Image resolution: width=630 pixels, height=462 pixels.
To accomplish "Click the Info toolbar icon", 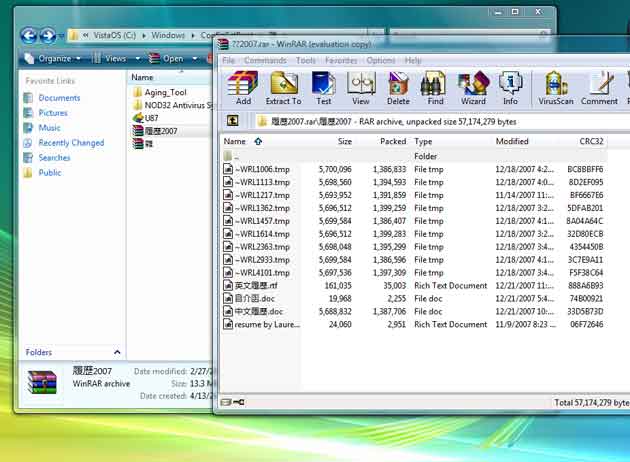I will coord(510,88).
